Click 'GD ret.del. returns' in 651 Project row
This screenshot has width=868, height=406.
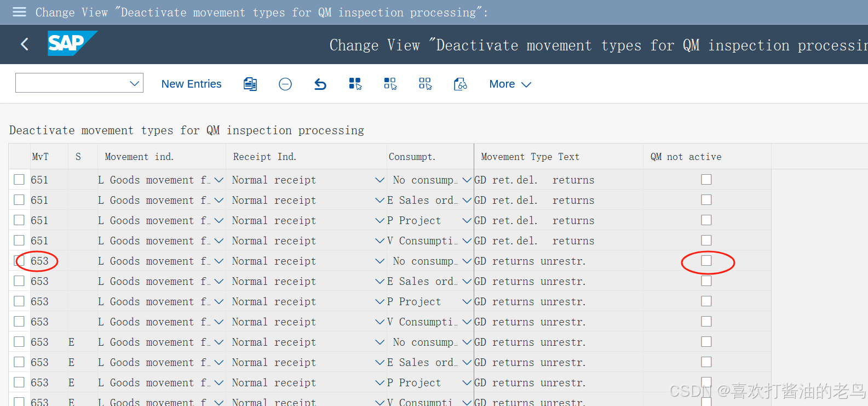[534, 220]
